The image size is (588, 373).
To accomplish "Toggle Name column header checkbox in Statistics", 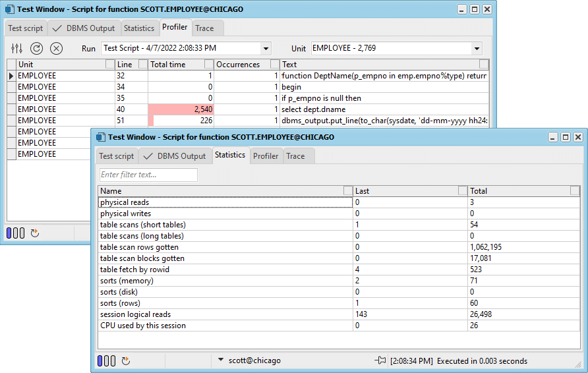I will point(348,191).
